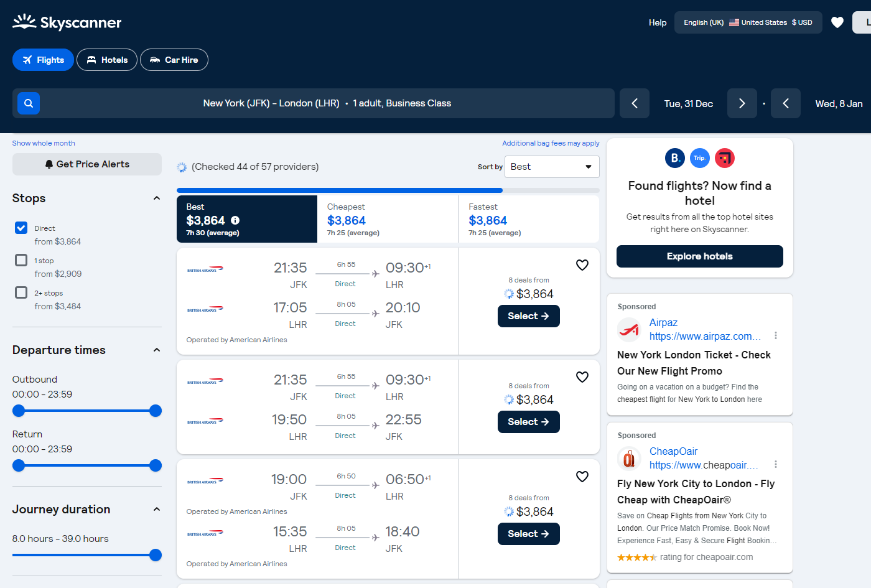The height and width of the screenshot is (588, 871).
Task: Click Return departure slider left handle
Action: click(x=19, y=465)
